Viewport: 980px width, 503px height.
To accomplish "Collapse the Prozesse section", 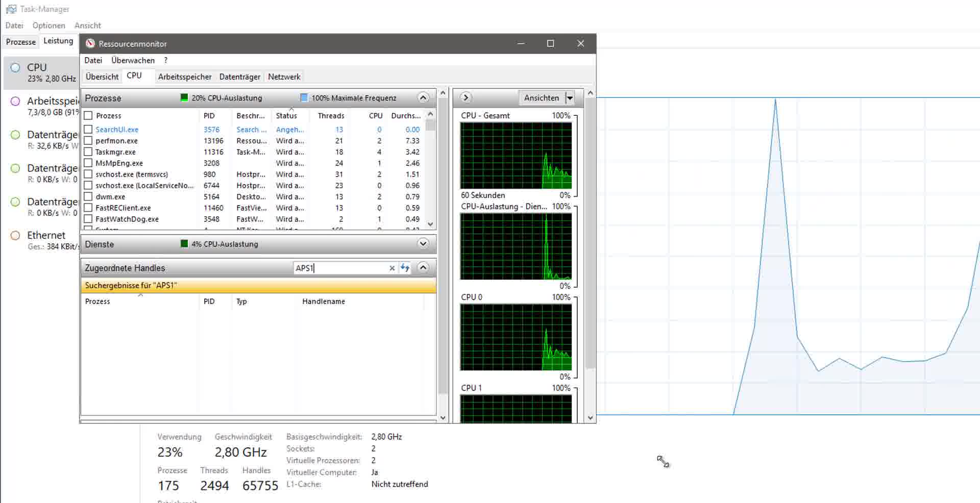I will click(423, 97).
